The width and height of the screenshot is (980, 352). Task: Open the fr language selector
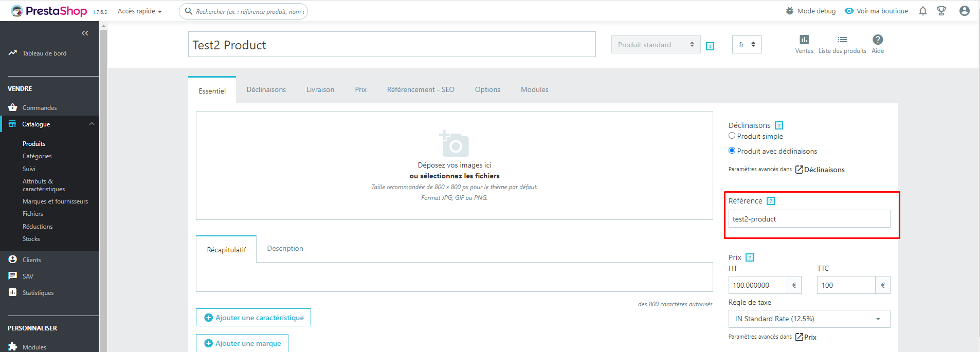[747, 45]
